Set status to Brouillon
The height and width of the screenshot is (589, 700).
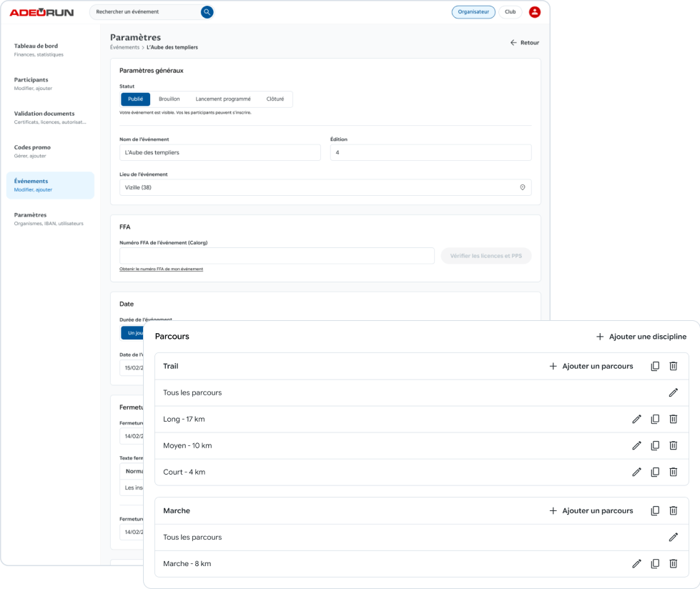(169, 99)
